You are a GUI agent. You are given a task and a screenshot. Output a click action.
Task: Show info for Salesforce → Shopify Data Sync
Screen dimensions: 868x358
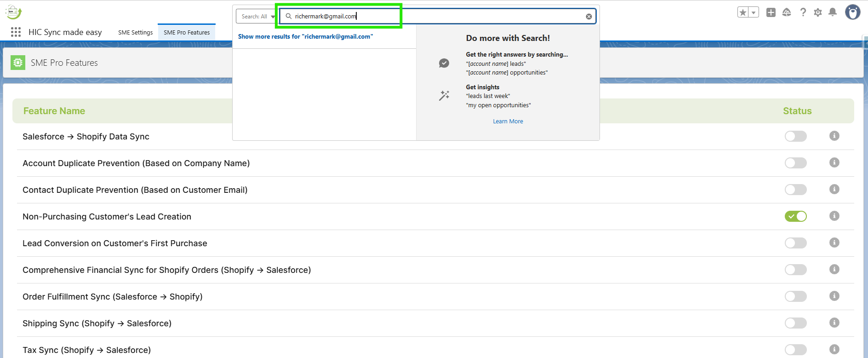(x=834, y=136)
